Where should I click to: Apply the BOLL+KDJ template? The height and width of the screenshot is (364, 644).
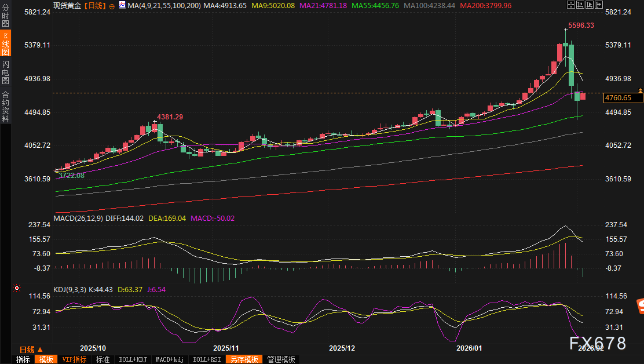pos(133,359)
